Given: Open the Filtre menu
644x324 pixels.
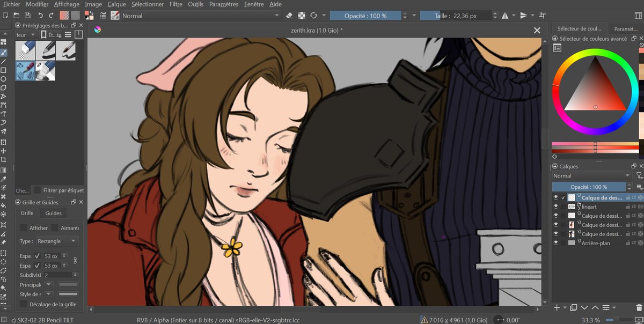Looking at the screenshot, I should [175, 4].
